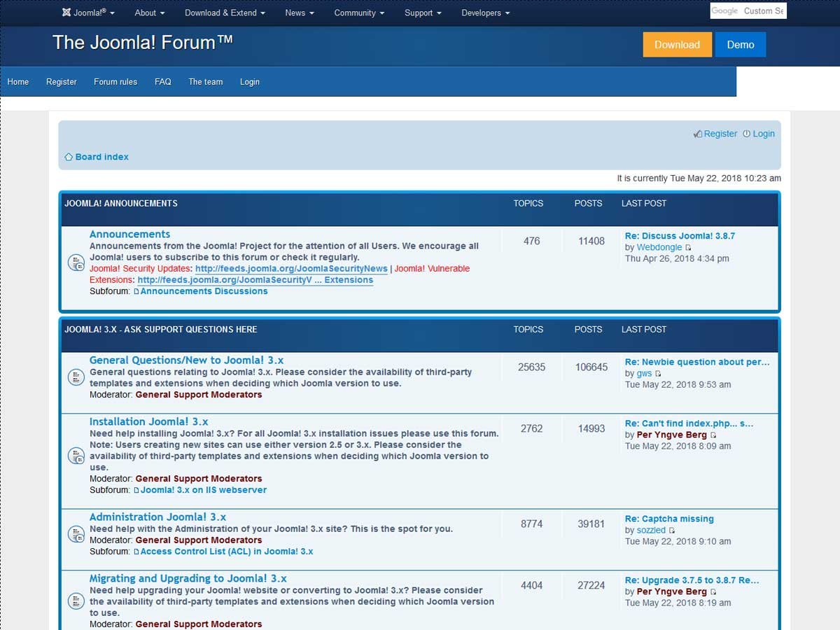Click The Joomla! Forum™ site title
The width and height of the screenshot is (840, 630).
(143, 43)
